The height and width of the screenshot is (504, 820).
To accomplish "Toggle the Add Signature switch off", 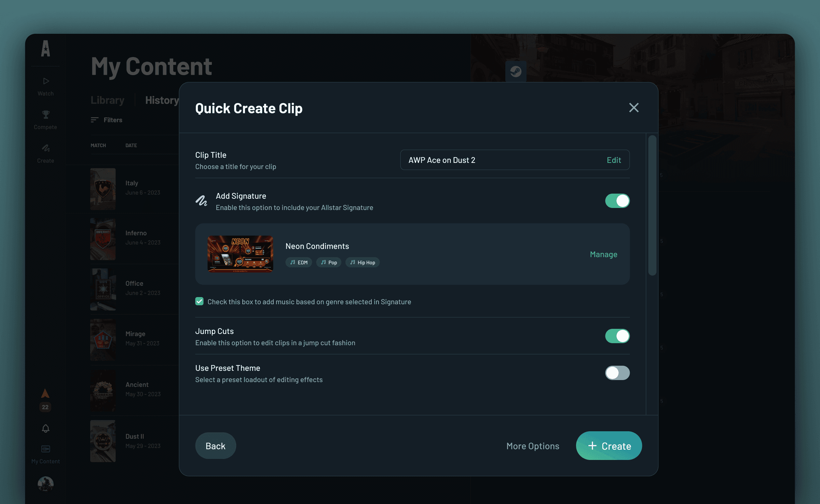I will (617, 201).
